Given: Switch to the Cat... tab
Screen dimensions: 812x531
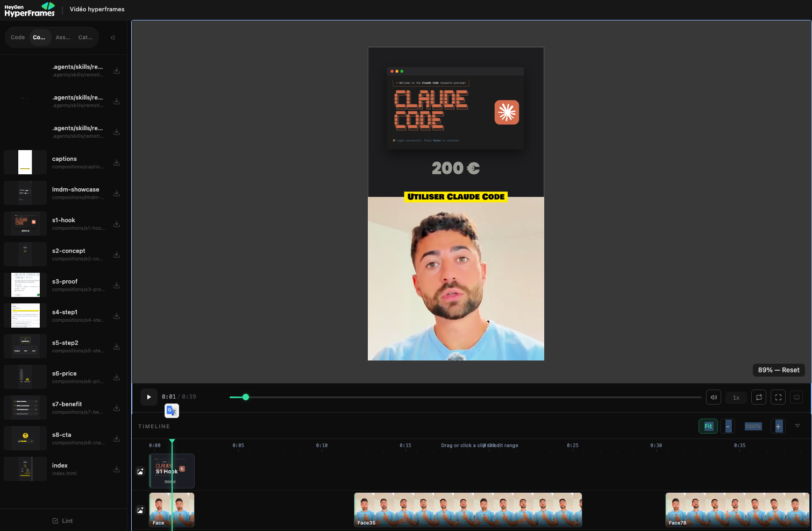Looking at the screenshot, I should pos(86,37).
